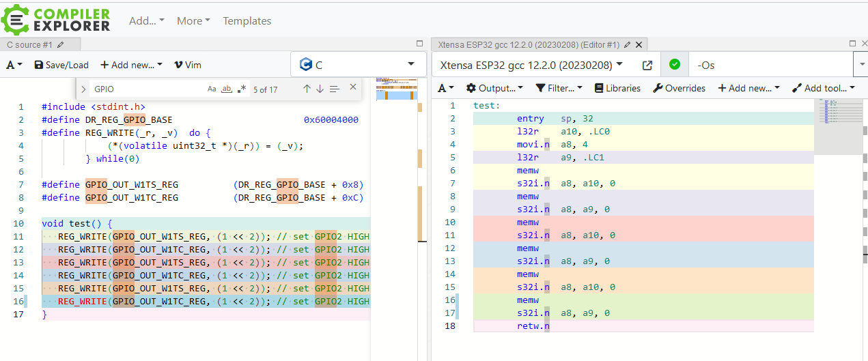Click compiler options field containing -Os

771,66
